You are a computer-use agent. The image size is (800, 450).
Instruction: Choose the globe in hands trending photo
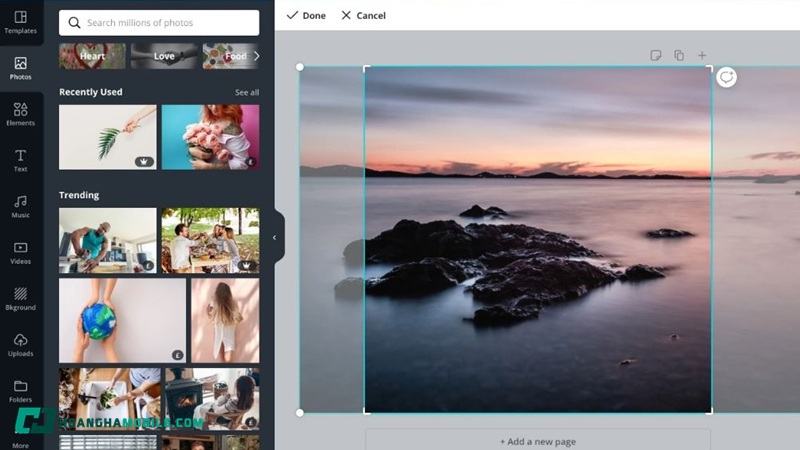coord(122,320)
